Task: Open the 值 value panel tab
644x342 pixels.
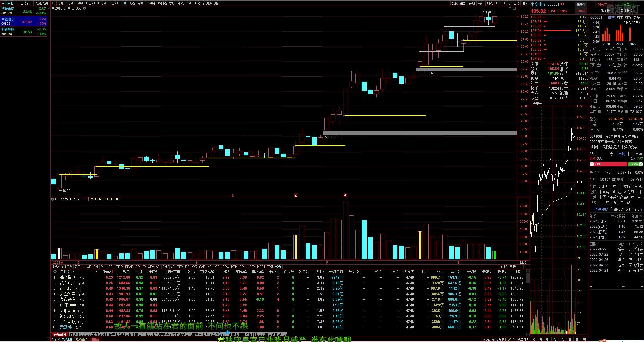Action: click(x=570, y=339)
